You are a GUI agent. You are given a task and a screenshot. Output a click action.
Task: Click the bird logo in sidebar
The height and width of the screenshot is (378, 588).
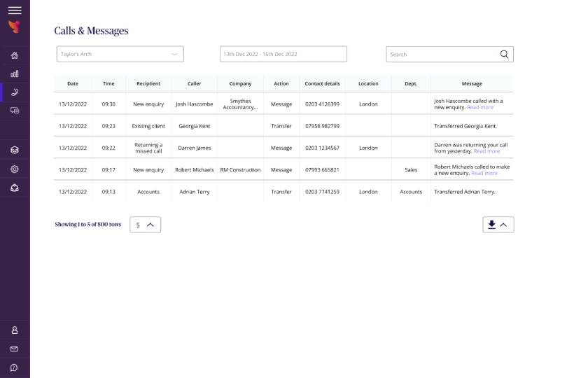[14, 27]
